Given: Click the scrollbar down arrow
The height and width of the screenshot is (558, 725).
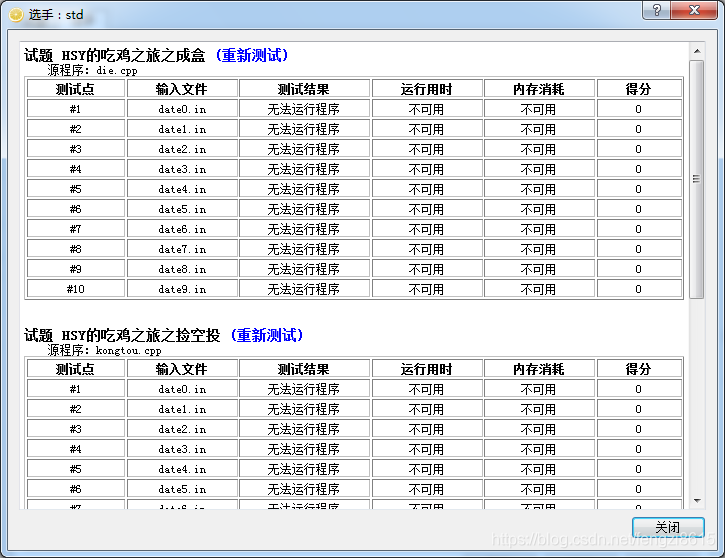Looking at the screenshot, I should click(x=697, y=500).
